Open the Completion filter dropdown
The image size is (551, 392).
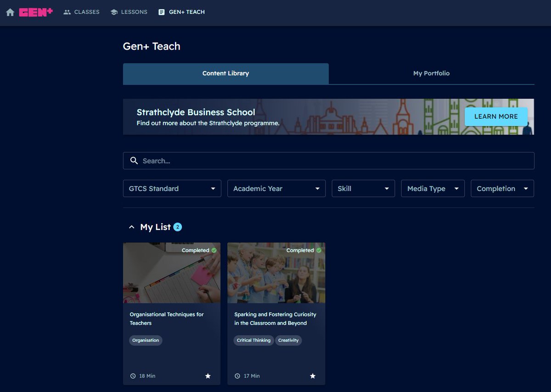502,189
